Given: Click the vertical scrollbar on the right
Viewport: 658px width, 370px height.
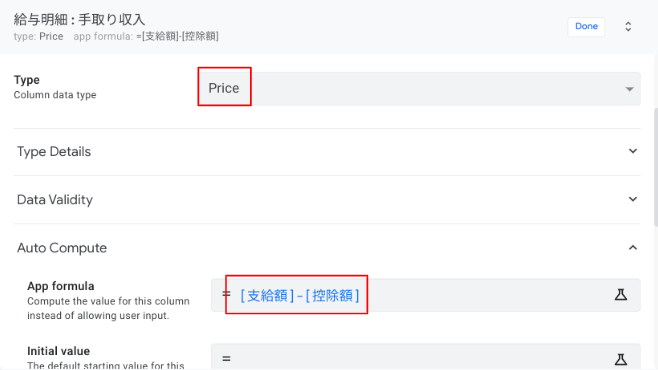Looking at the screenshot, I should [655, 168].
